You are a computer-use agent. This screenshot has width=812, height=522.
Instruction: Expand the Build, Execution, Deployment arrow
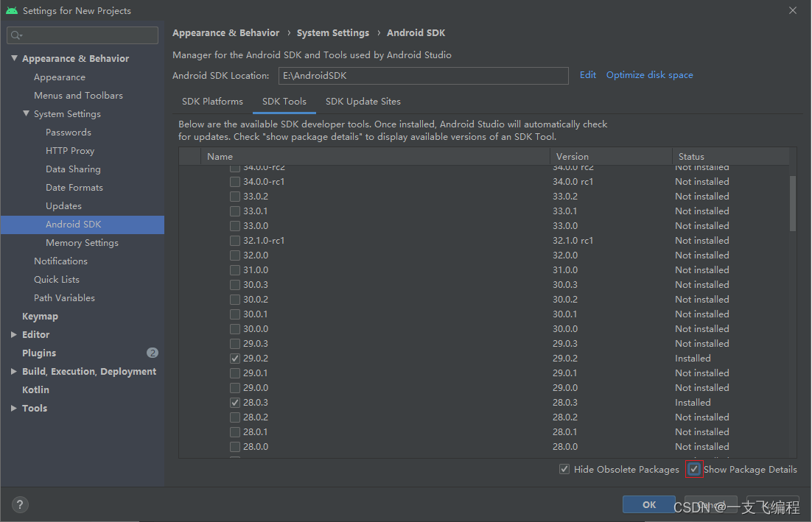tap(14, 372)
